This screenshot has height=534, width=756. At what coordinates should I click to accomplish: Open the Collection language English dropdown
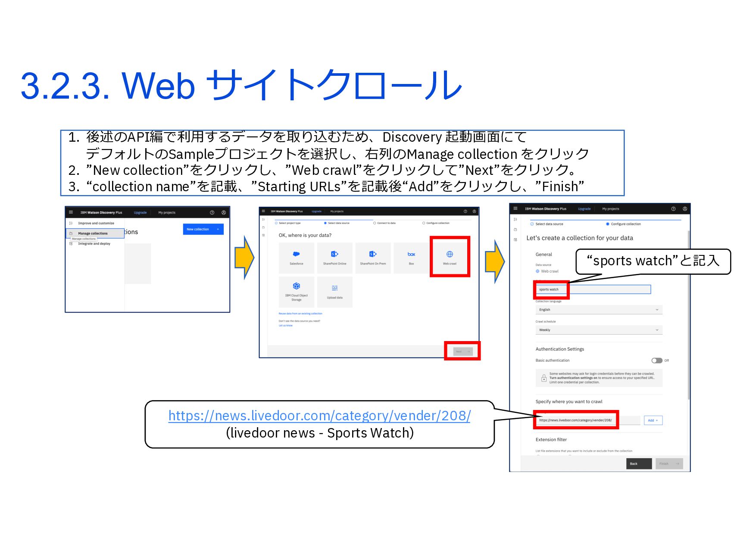coord(599,310)
